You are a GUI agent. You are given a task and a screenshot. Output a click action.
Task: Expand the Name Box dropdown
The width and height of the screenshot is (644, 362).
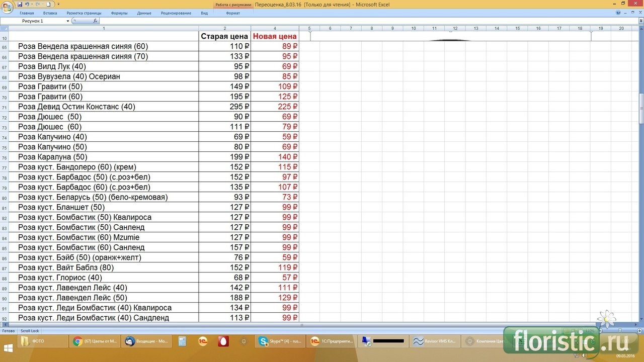coord(68,21)
